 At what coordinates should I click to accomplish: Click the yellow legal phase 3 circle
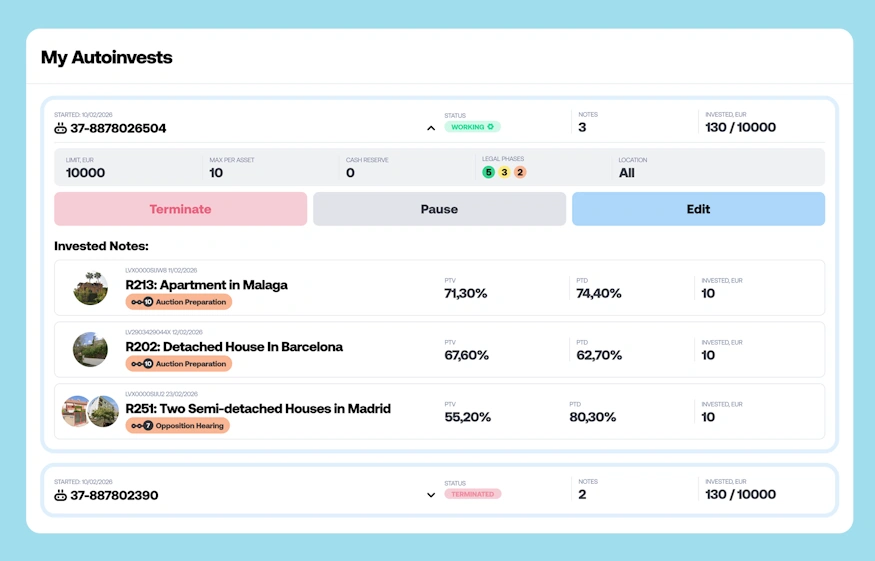(504, 172)
